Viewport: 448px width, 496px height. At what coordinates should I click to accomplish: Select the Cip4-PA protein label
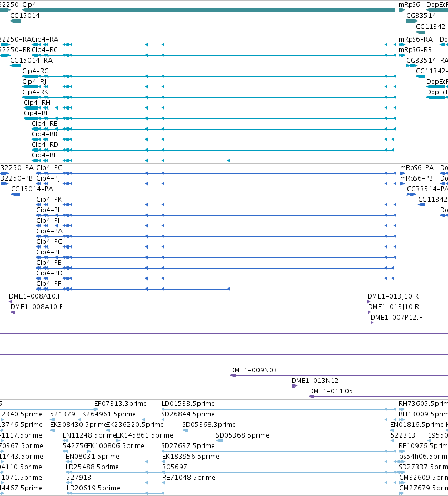pyautogui.click(x=49, y=231)
